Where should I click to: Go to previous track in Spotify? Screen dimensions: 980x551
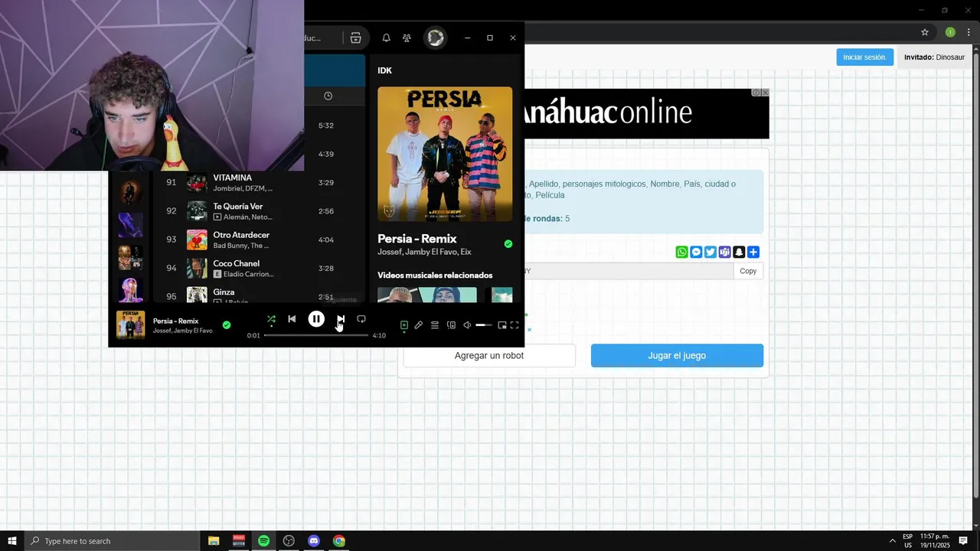(x=292, y=319)
